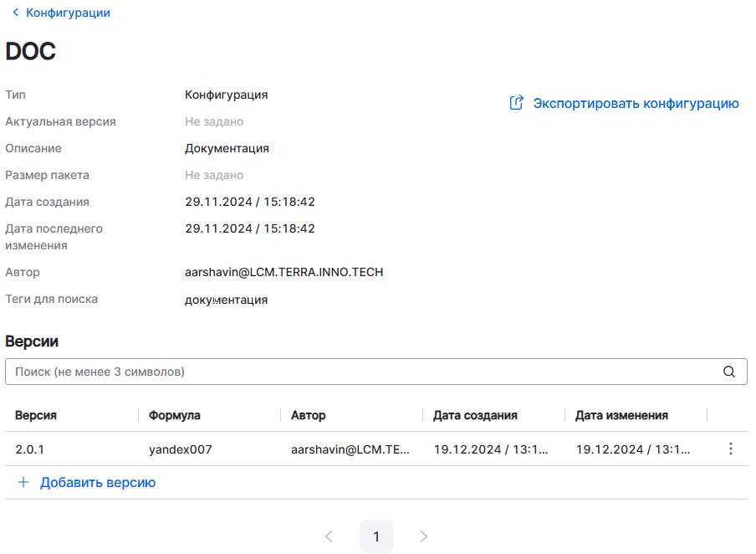Click the Автор column header
The image size is (756, 554).
(x=309, y=415)
